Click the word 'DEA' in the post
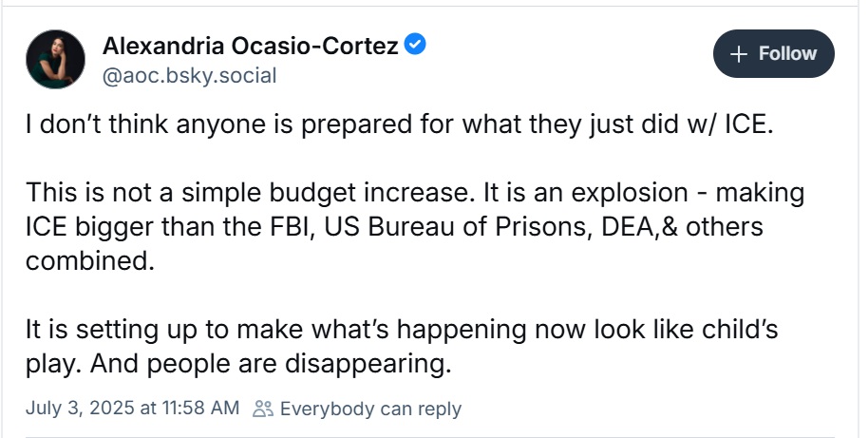This screenshot has height=438, width=868. point(627,227)
